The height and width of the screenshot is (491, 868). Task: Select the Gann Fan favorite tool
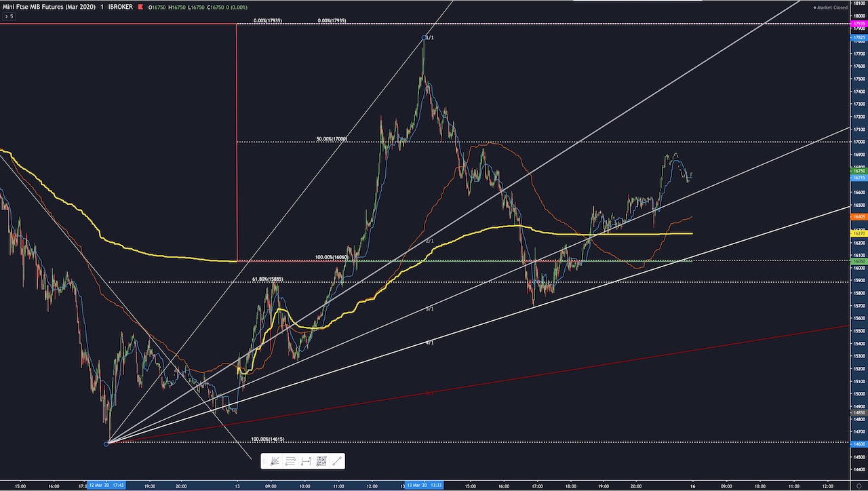coord(274,461)
